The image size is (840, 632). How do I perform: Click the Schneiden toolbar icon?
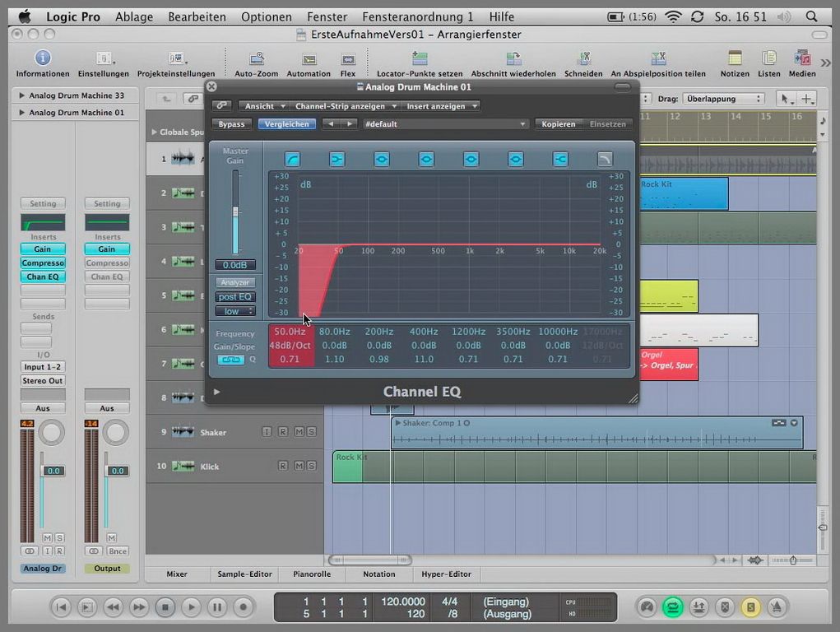[x=583, y=58]
